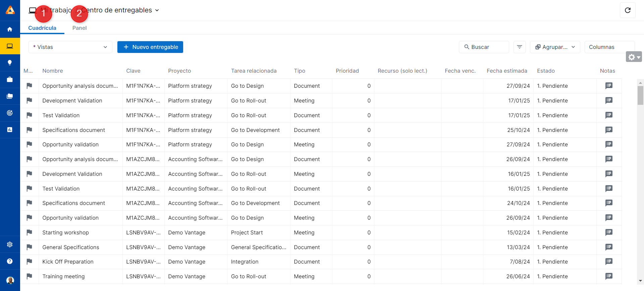The image size is (644, 291).
Task: Click the target goals icon in the sidebar
Action: (10, 113)
